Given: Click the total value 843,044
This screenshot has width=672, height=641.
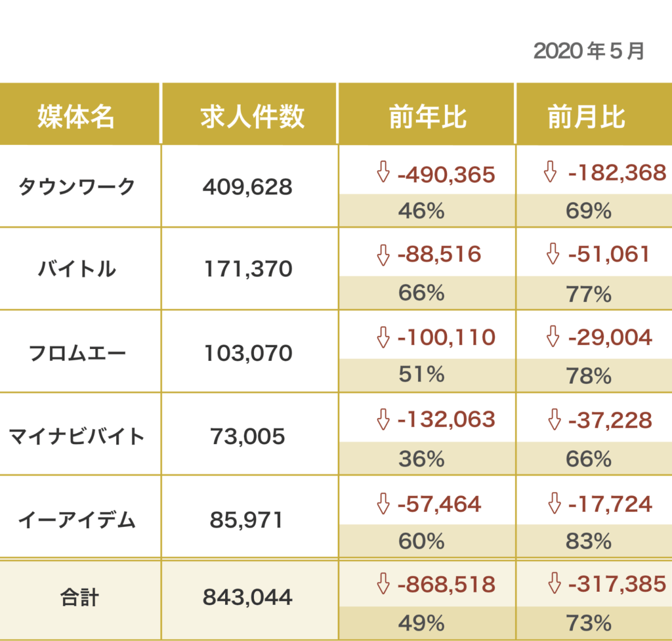Looking at the screenshot, I should tap(247, 597).
